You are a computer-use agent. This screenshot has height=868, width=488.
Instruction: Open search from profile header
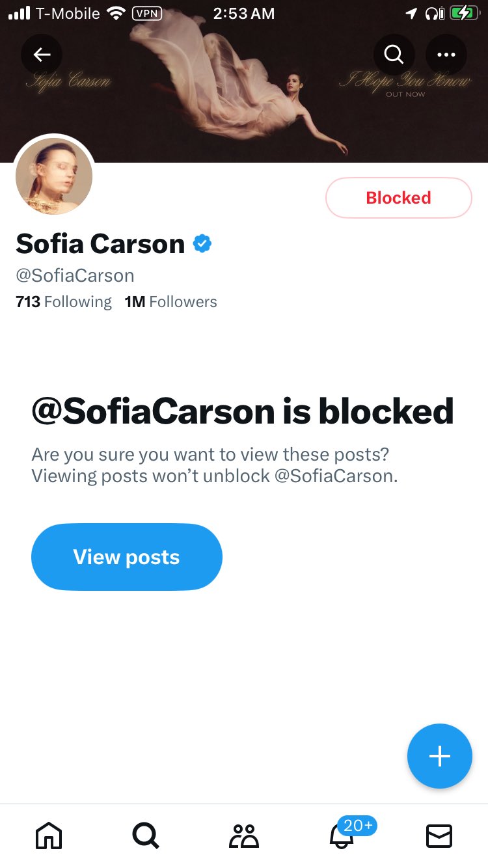[x=394, y=54]
